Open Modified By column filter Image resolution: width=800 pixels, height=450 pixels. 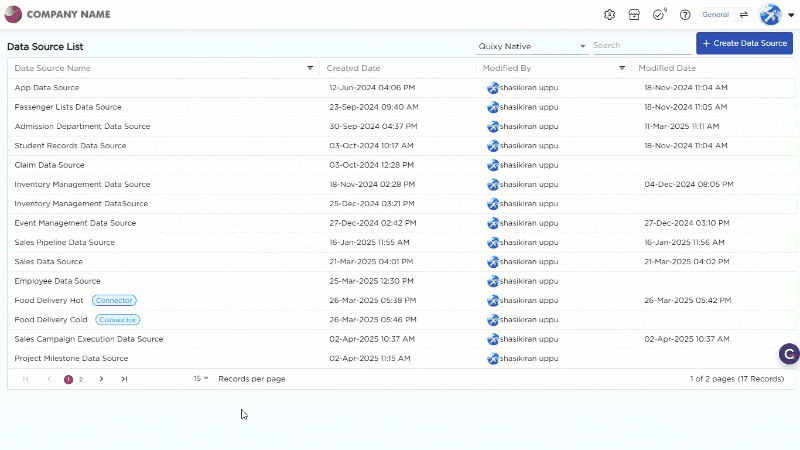(622, 68)
